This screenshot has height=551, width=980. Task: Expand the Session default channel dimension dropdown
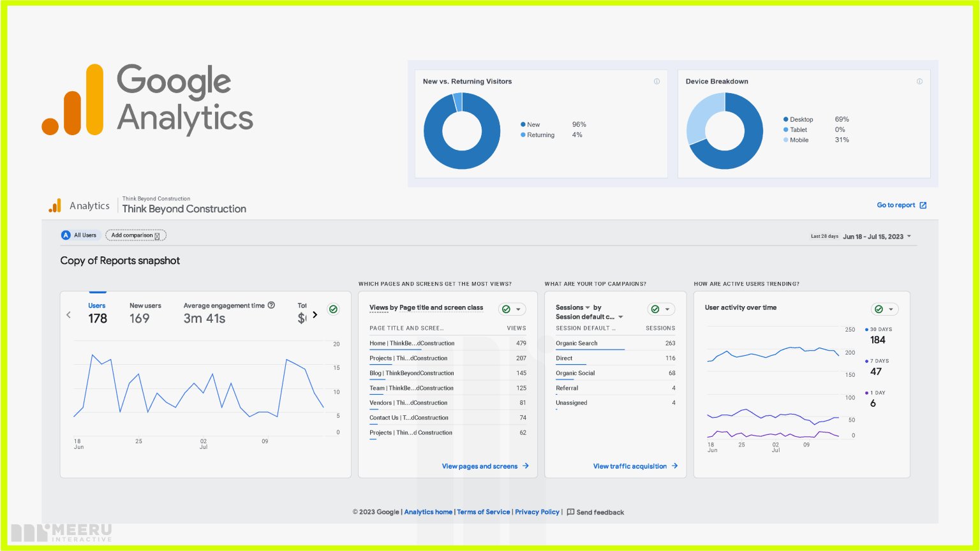[x=620, y=317]
